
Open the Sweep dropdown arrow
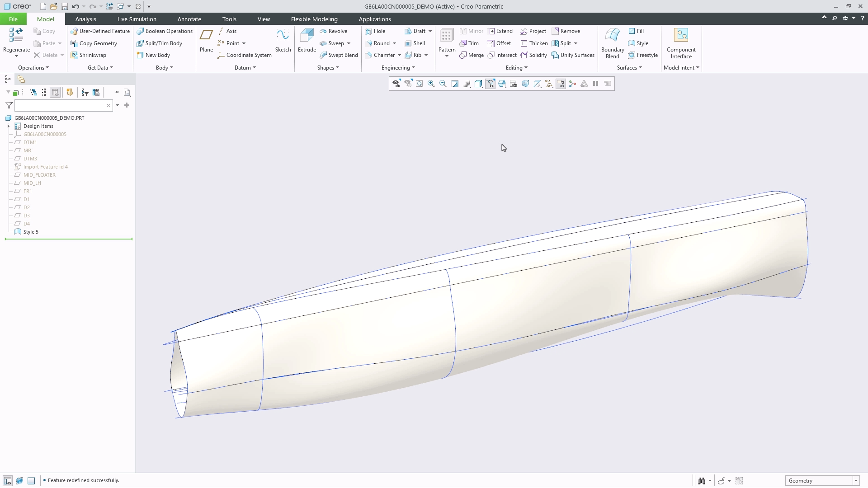[x=349, y=43]
